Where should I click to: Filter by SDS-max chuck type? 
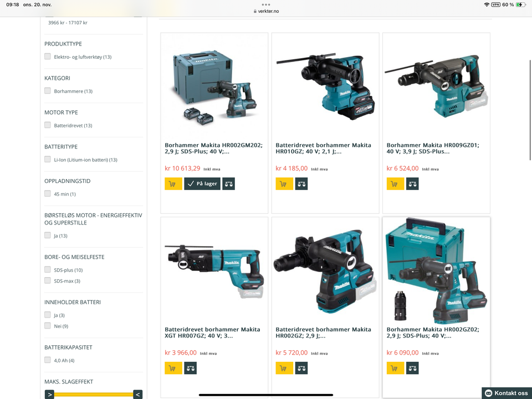(x=48, y=280)
